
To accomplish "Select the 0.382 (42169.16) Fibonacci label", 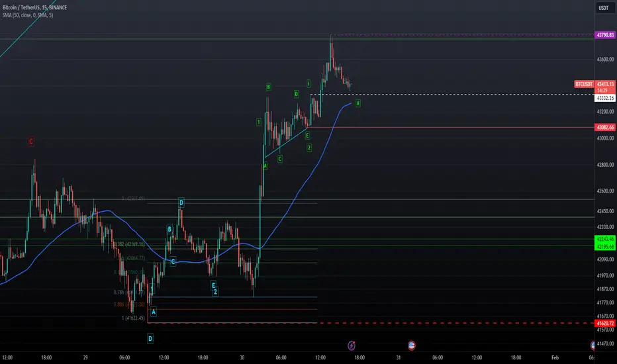I will tap(129, 244).
